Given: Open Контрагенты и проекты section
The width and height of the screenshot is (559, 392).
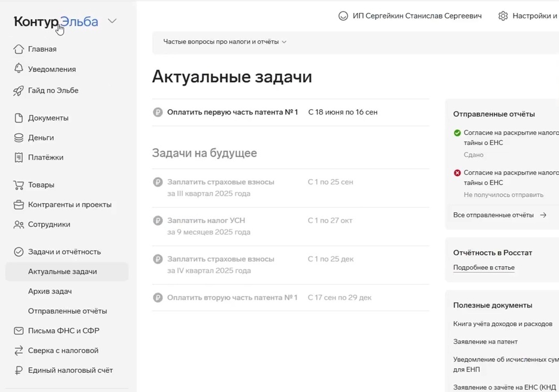Looking at the screenshot, I should [70, 205].
